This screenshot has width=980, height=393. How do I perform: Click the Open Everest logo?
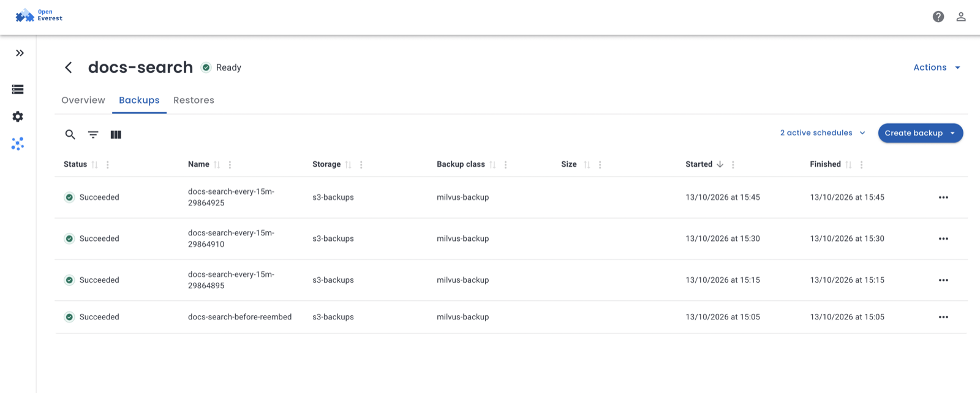[x=39, y=15]
